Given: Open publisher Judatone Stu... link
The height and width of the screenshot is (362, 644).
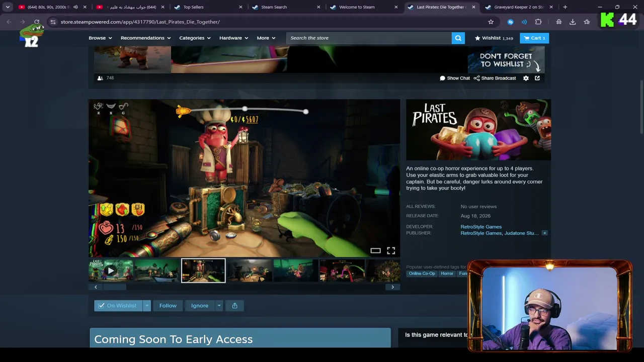Looking at the screenshot, I should pos(522,233).
